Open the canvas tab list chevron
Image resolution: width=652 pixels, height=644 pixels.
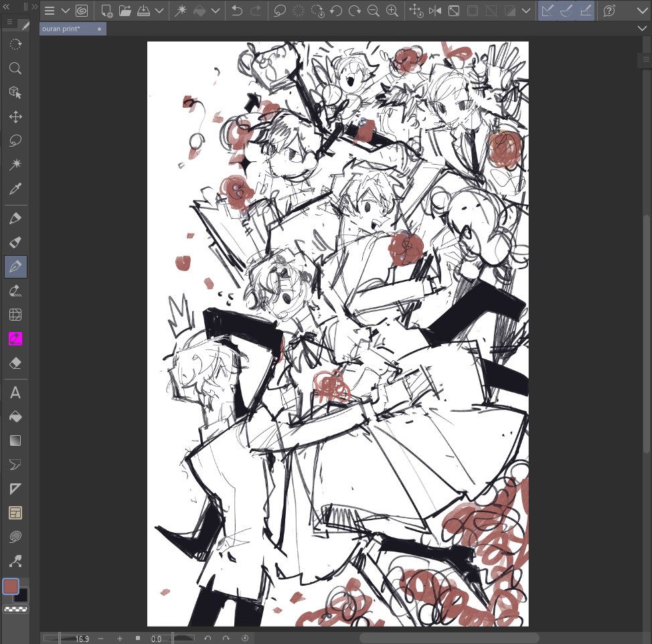click(642, 28)
